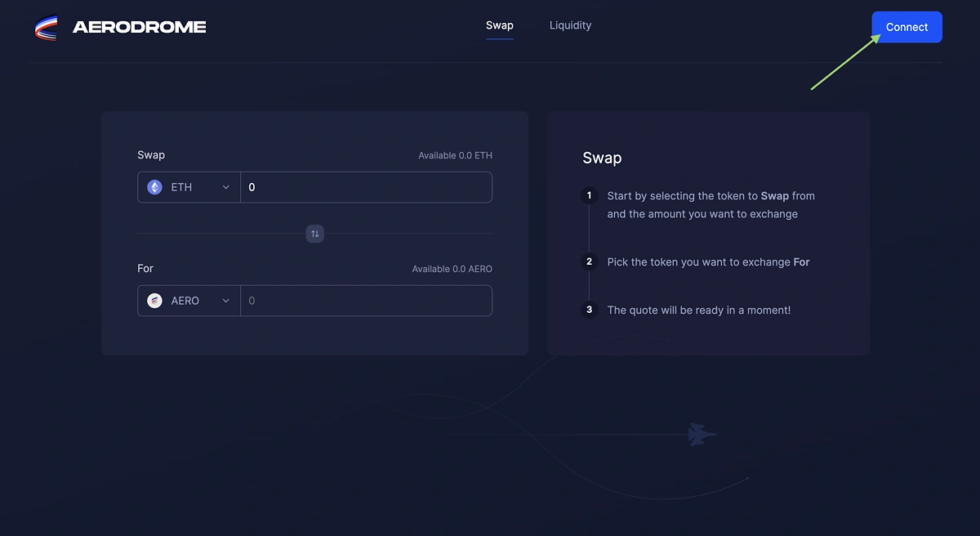
Task: Click 'The quote will be ready in a moment!'
Action: pos(699,310)
